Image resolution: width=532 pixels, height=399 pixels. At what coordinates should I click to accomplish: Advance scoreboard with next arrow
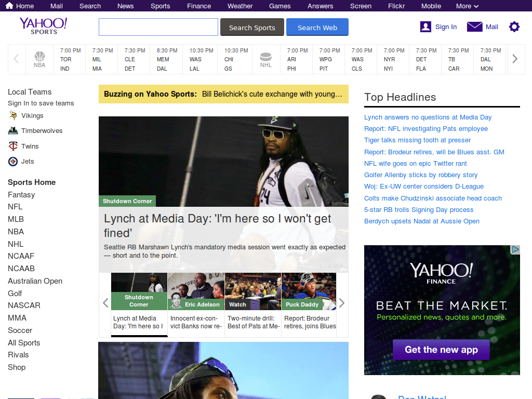[x=515, y=59]
